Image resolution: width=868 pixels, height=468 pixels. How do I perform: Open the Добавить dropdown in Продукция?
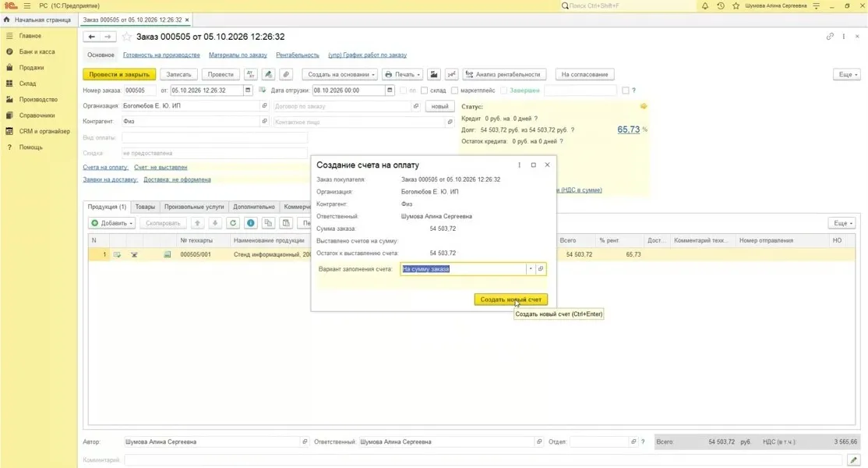(112, 223)
